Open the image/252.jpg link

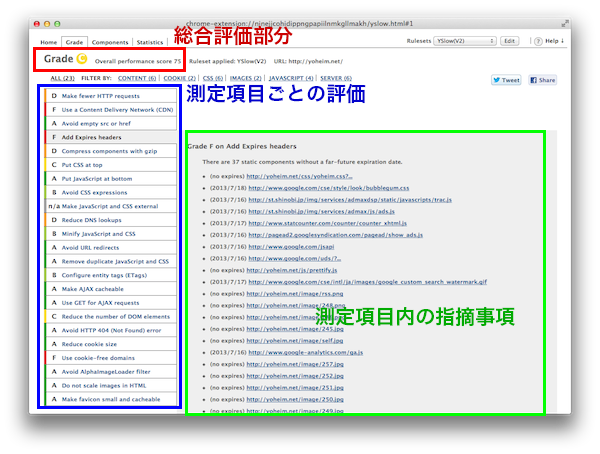[295, 376]
